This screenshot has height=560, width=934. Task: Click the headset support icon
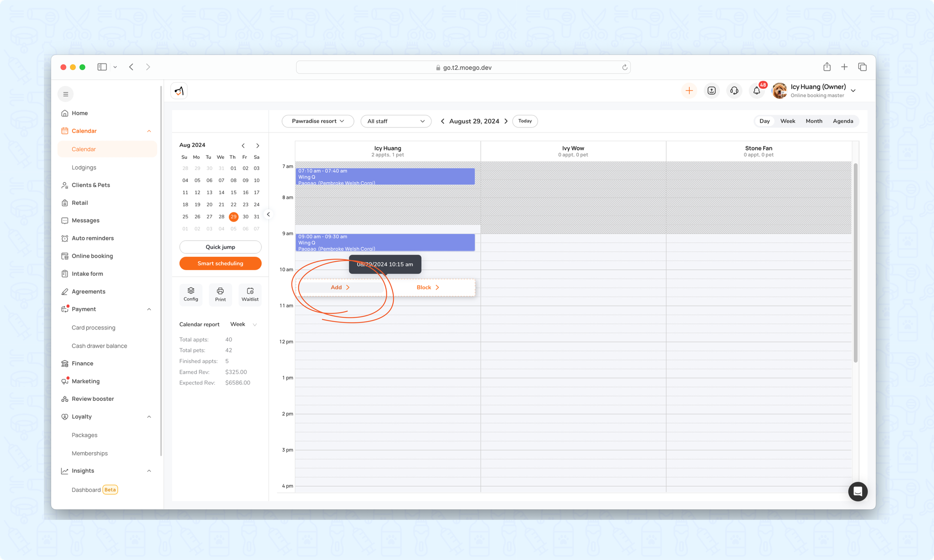[x=734, y=91]
